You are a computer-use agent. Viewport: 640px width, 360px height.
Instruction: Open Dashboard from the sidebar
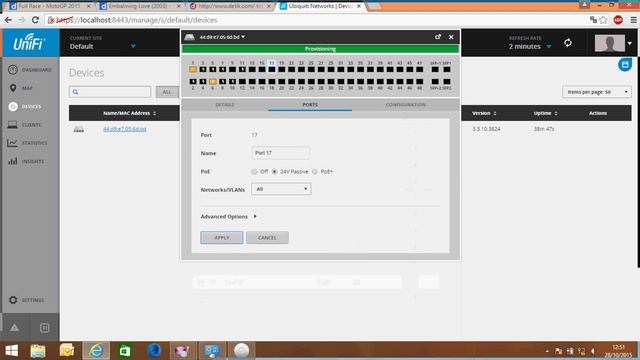pyautogui.click(x=30, y=70)
